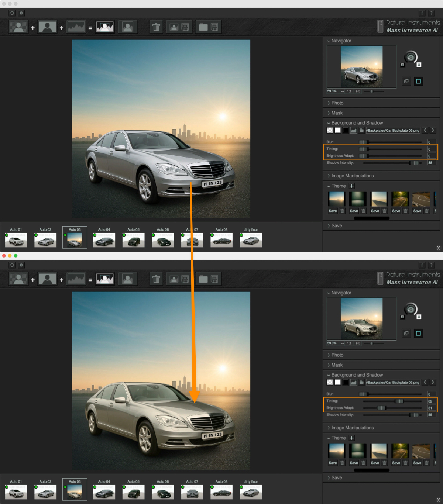The image size is (443, 504).
Task: Select the dirty floor image in the bottom filmstrip
Action: (251, 492)
